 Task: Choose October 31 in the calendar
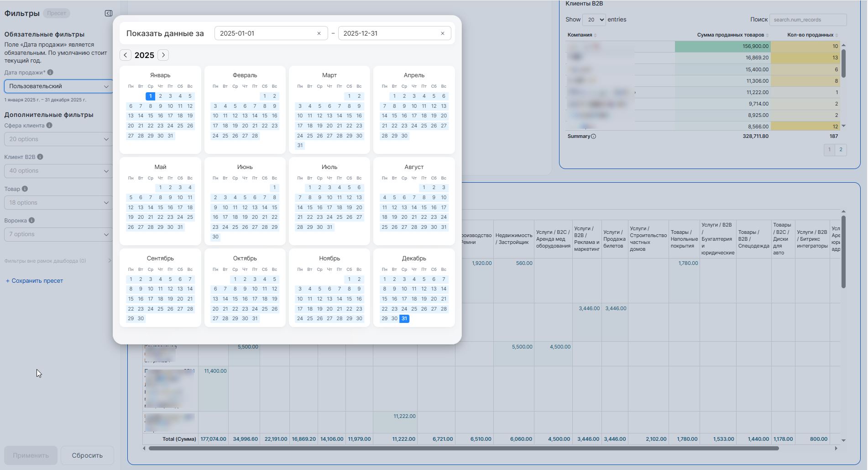pos(255,318)
